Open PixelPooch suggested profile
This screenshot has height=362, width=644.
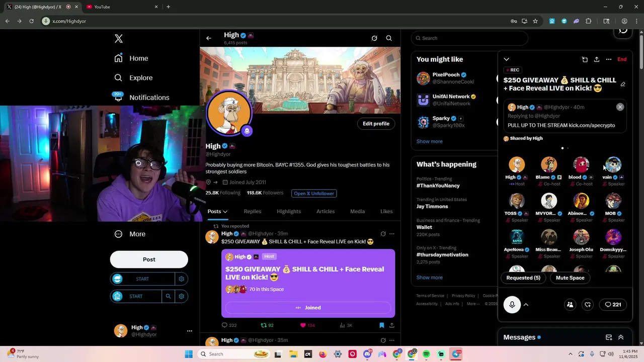pos(445,78)
